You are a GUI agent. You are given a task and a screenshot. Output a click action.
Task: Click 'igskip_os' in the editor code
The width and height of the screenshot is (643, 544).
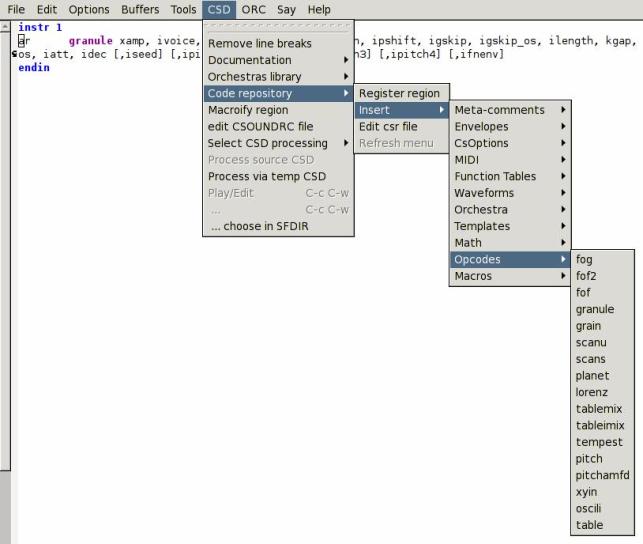pos(508,41)
